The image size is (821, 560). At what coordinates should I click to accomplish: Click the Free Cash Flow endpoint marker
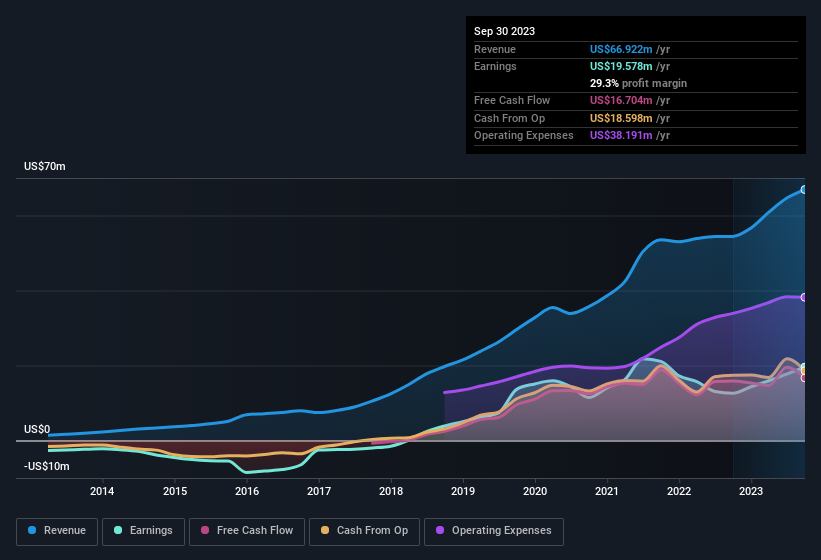pyautogui.click(x=804, y=378)
